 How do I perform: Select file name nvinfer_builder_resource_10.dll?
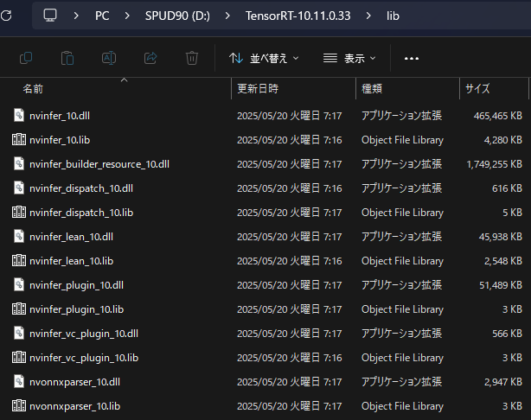click(x=99, y=164)
